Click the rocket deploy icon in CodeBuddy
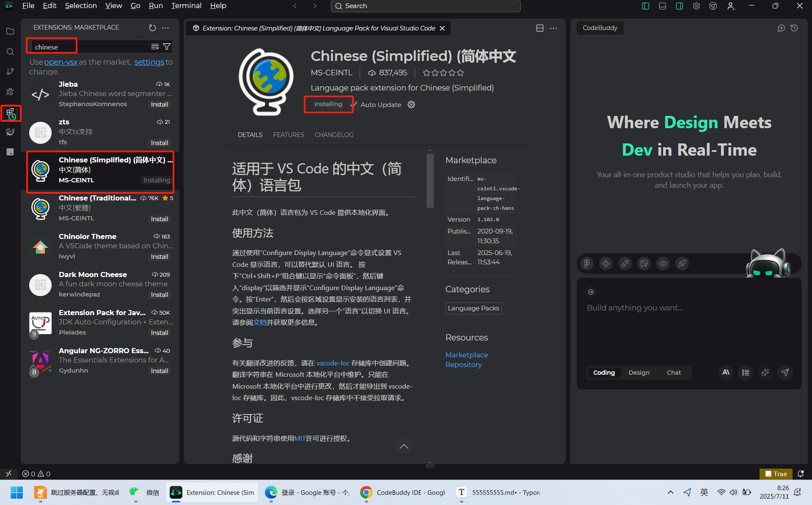 coord(682,263)
